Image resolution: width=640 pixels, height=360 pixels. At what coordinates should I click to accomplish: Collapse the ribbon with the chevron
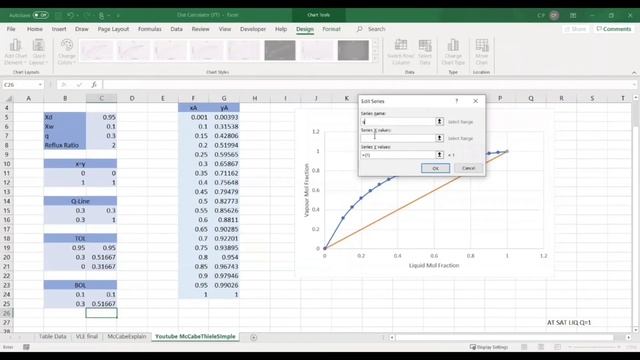coord(634,73)
